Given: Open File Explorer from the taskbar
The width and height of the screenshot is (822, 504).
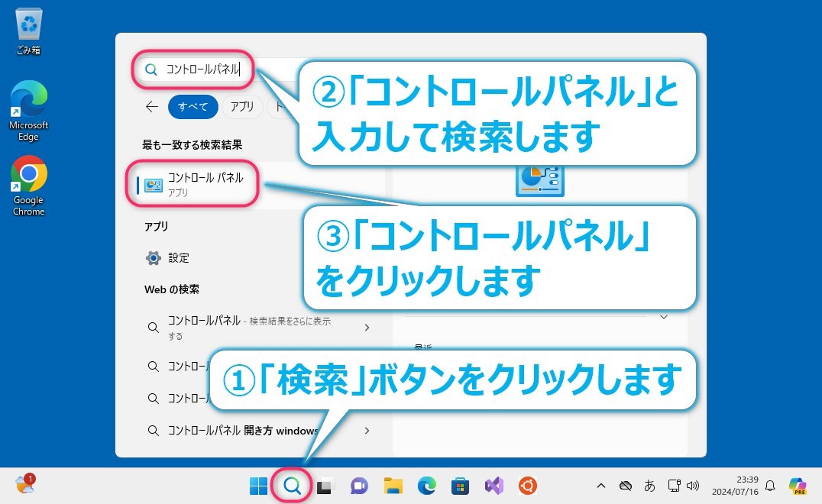Looking at the screenshot, I should [393, 485].
